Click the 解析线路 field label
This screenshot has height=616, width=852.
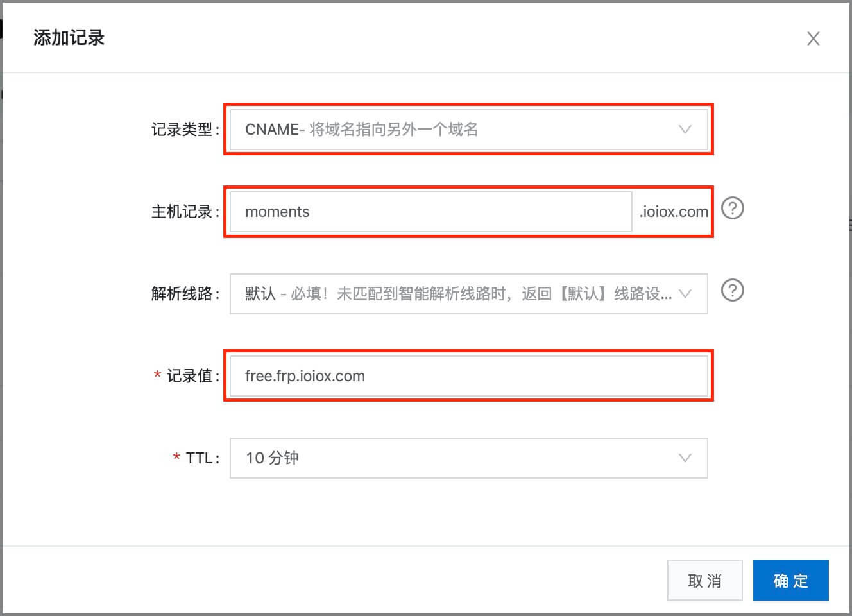[x=182, y=294]
